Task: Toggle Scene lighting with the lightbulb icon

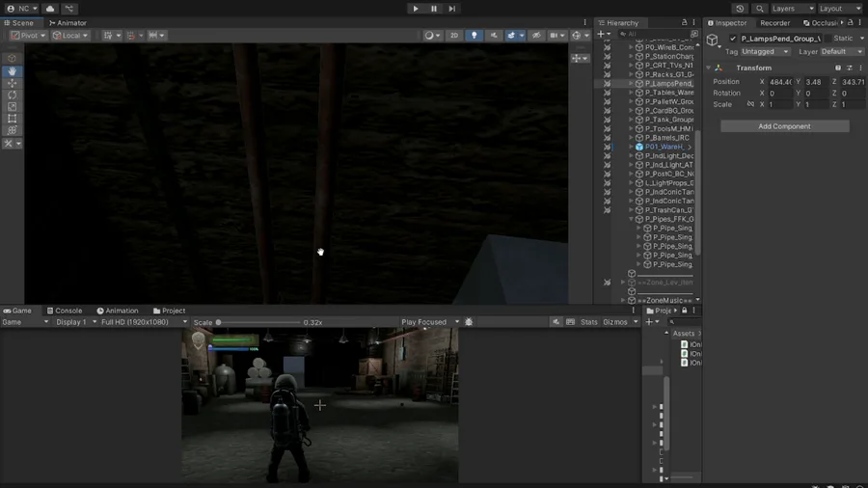Action: pos(474,36)
